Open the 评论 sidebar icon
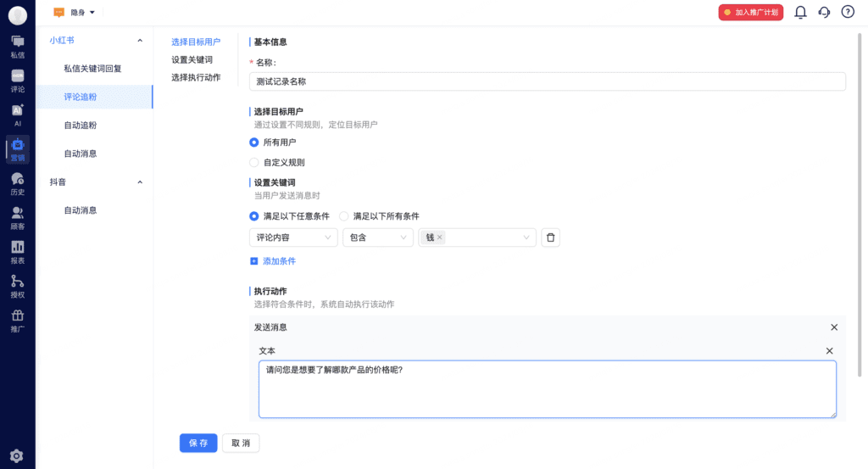The height and width of the screenshot is (469, 868). point(18,81)
